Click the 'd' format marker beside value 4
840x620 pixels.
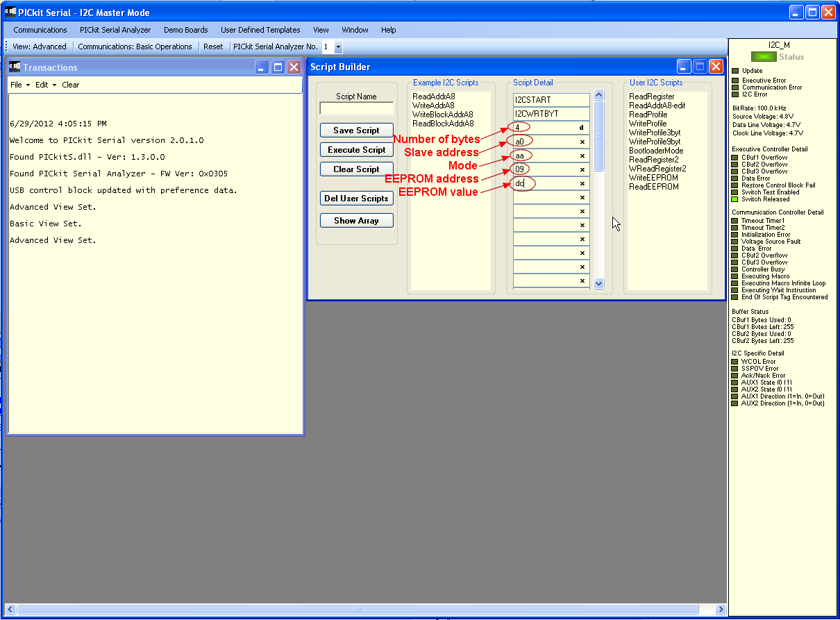(582, 128)
